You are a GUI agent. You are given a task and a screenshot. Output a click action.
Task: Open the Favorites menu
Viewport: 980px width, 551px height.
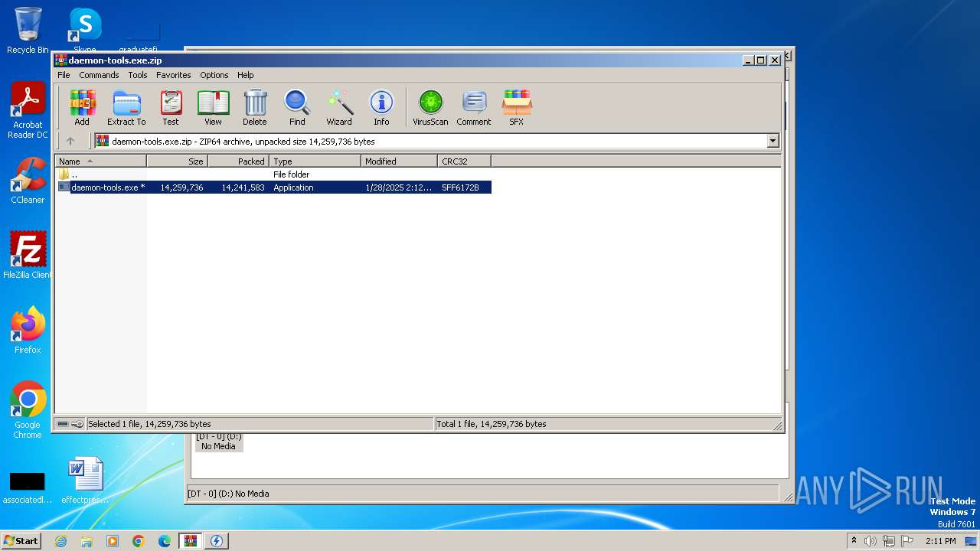174,75
